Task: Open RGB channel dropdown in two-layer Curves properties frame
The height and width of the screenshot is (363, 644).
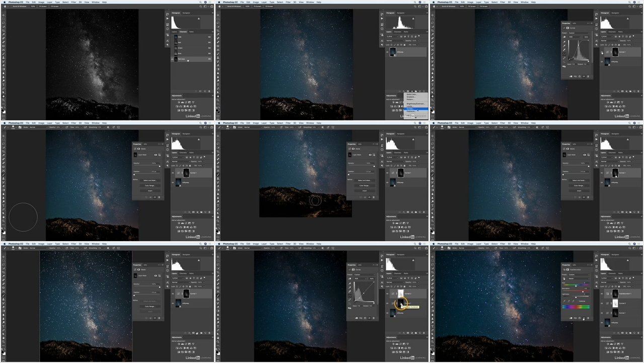Action: click(575, 37)
